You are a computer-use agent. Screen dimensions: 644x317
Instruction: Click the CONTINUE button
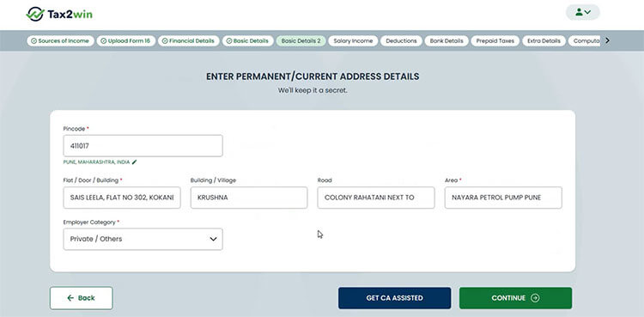[x=515, y=298]
